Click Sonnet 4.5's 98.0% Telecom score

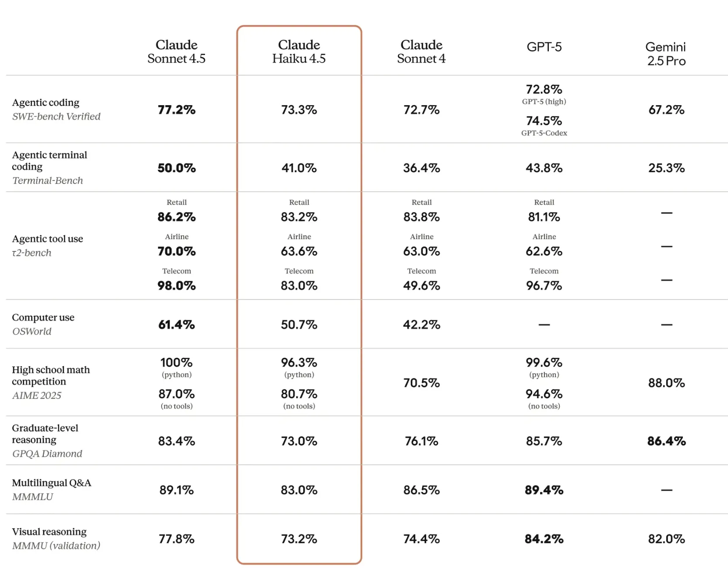click(177, 286)
